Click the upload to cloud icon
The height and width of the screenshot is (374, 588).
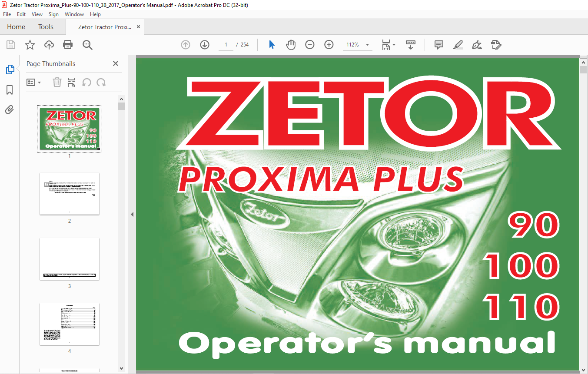[x=49, y=45]
